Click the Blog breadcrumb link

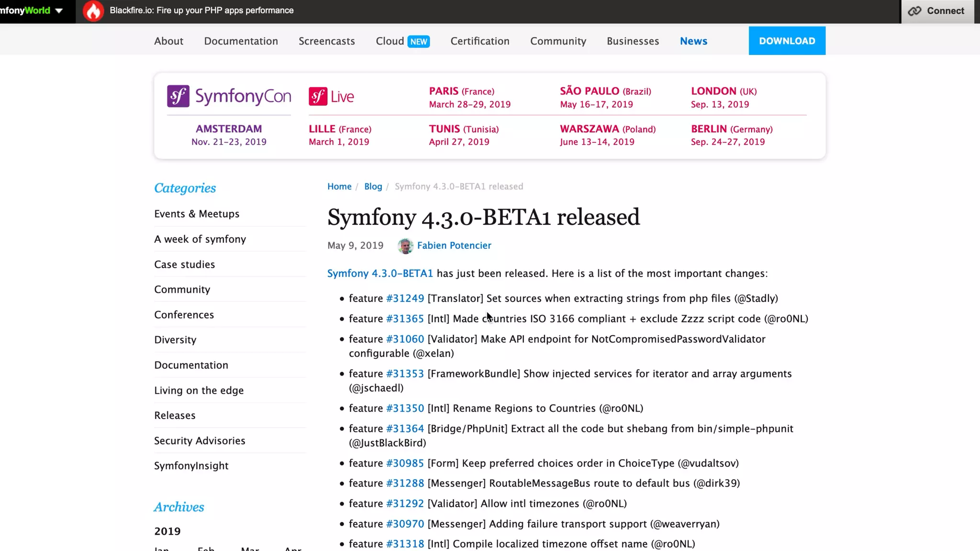click(x=373, y=187)
